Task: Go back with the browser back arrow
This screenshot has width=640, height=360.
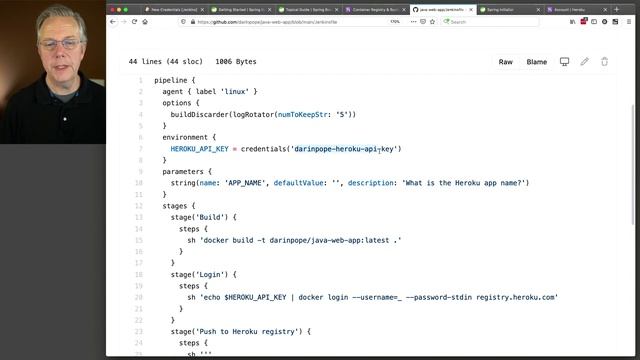Action: point(113,22)
